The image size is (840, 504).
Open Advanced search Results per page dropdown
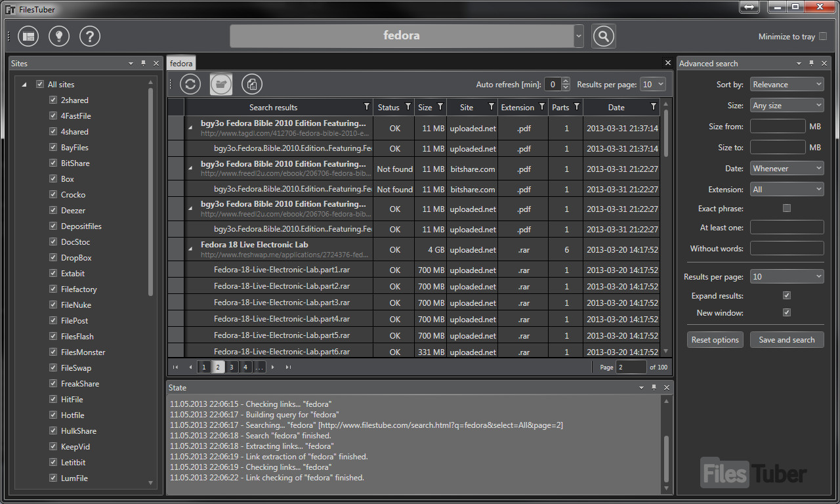[787, 277]
